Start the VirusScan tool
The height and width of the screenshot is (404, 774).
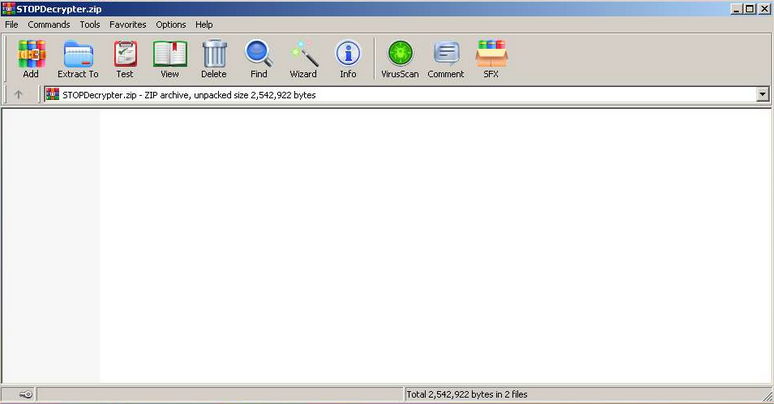tap(400, 59)
